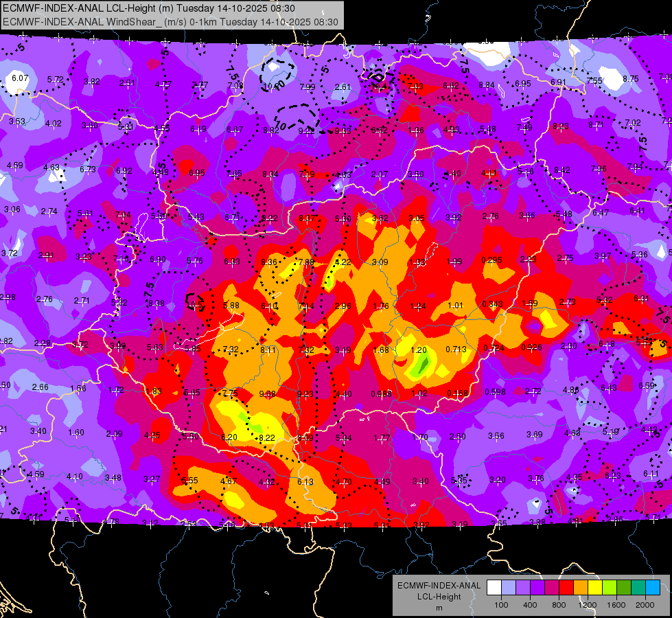The image size is (672, 618).
Task: Click the 2.96 grid point value
Action: pyautogui.click(x=343, y=306)
